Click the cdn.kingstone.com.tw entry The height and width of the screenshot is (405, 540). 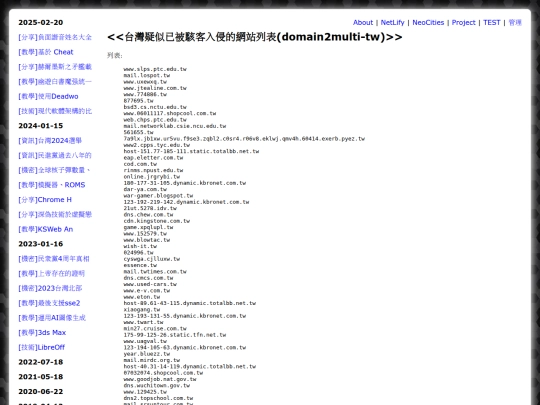pos(157,221)
